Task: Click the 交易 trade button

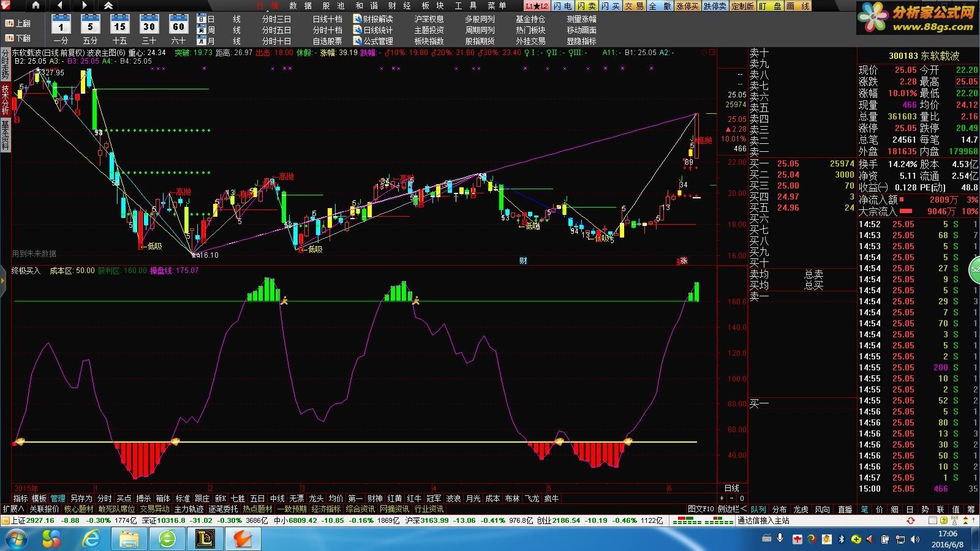Action: pos(634,6)
